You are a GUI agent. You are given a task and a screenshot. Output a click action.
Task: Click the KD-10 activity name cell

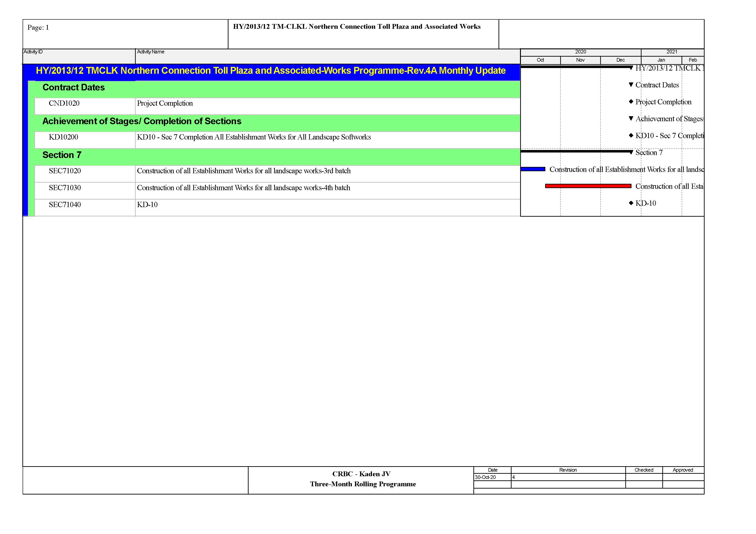(x=328, y=207)
